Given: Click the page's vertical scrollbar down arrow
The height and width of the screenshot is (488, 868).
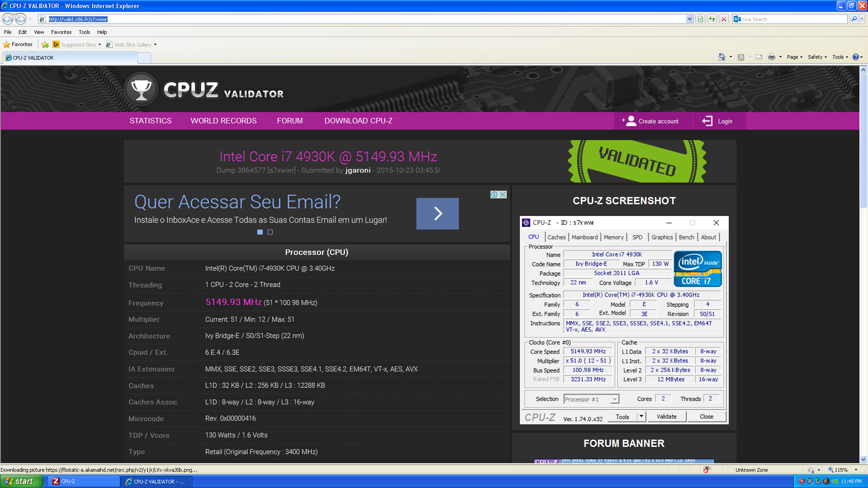Looking at the screenshot, I should [x=863, y=460].
